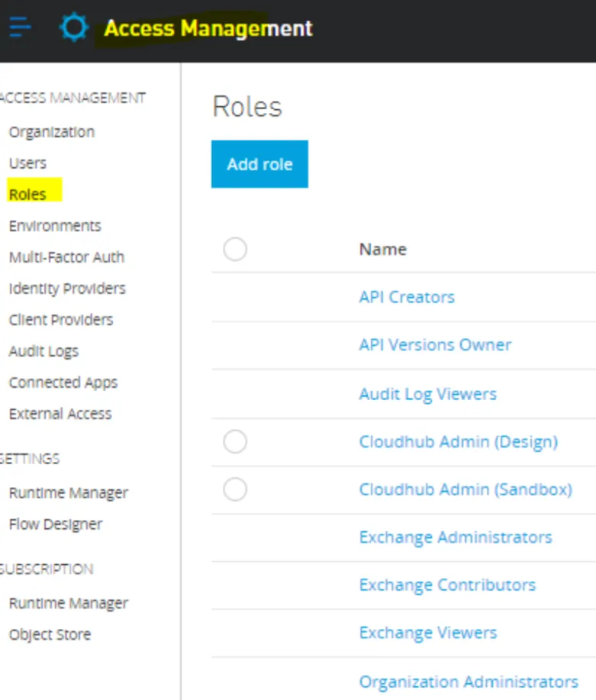Open the Audit Log Viewers role

click(x=427, y=394)
